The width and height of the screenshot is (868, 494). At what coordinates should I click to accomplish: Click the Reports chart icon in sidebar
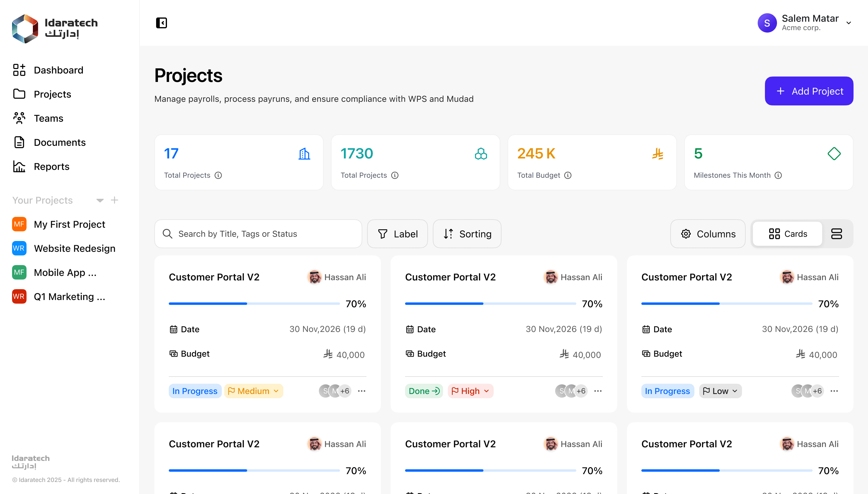(19, 167)
